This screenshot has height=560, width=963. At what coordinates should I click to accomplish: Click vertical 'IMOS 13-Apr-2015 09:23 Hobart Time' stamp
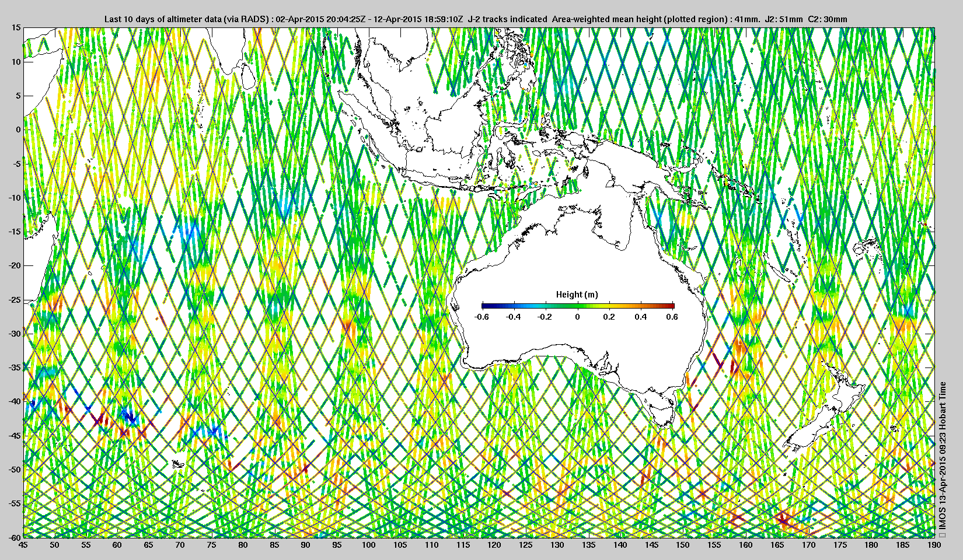[942, 456]
